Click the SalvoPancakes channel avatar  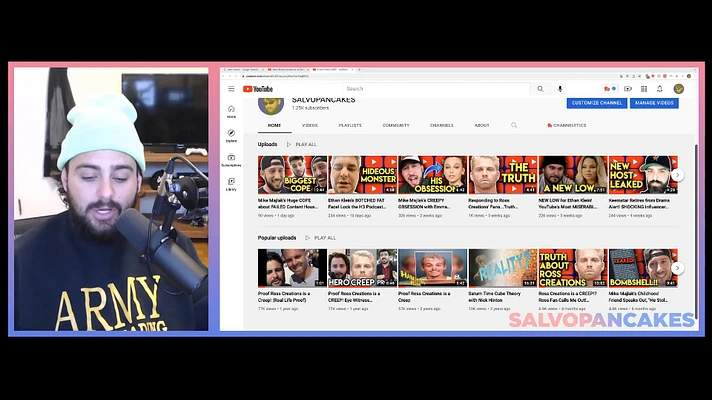271,105
